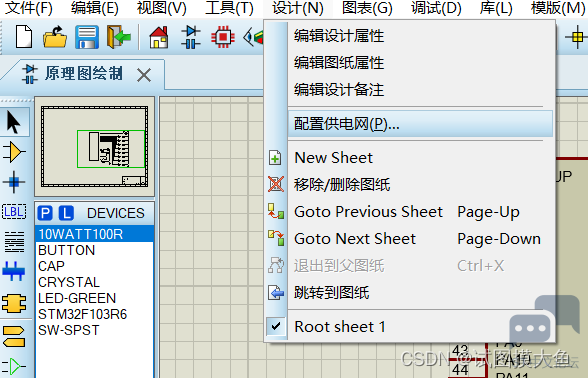Click the New Project blank page icon
Screen dimensions: 588x378
click(x=24, y=37)
